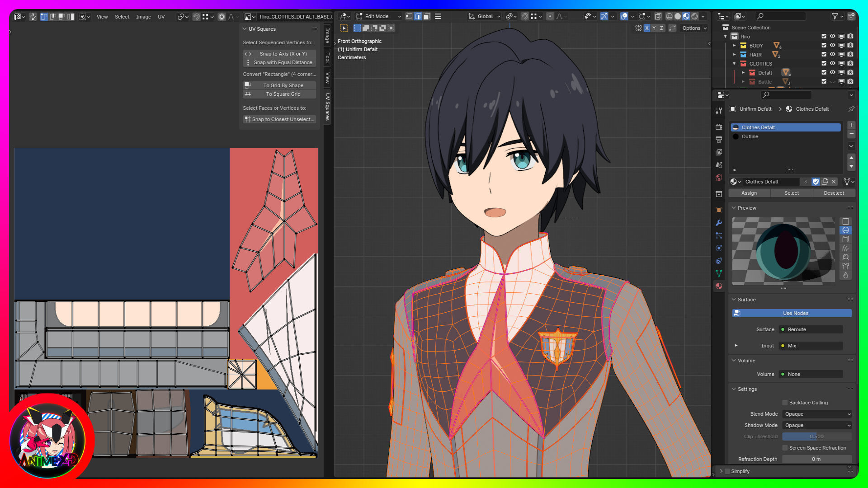
Task: Toggle UV sync selection in UV editor
Action: [33, 17]
